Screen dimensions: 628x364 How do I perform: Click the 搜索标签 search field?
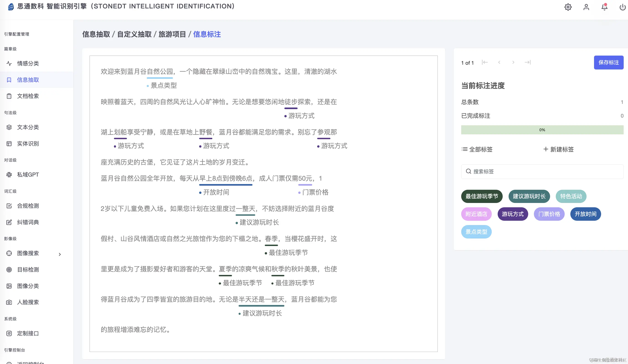pyautogui.click(x=542, y=172)
